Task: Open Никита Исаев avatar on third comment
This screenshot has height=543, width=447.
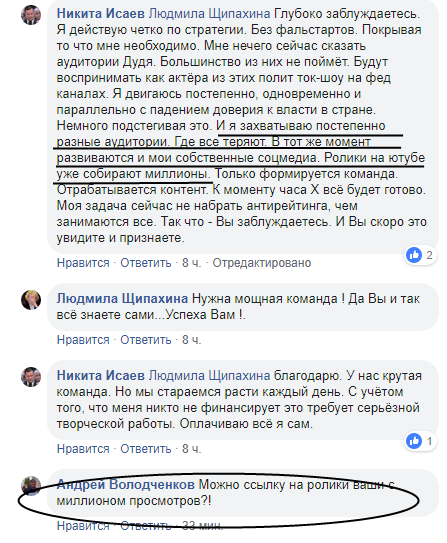Action: tap(31, 377)
